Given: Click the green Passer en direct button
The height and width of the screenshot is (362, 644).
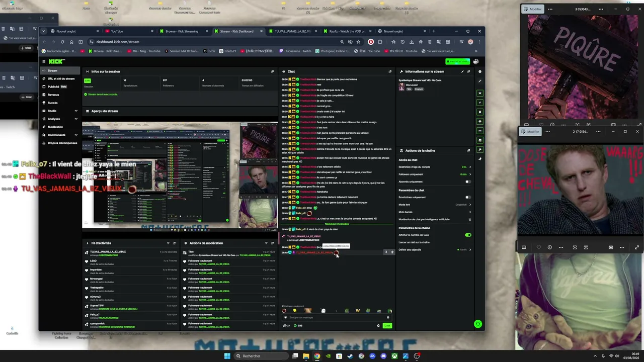Looking at the screenshot, I should [458, 61].
